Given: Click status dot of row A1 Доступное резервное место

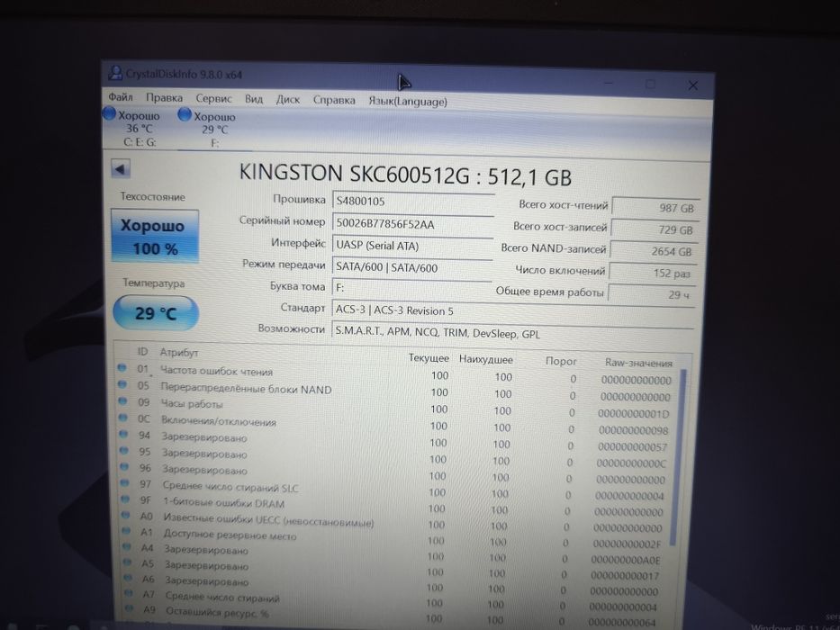Looking at the screenshot, I should point(127,531).
